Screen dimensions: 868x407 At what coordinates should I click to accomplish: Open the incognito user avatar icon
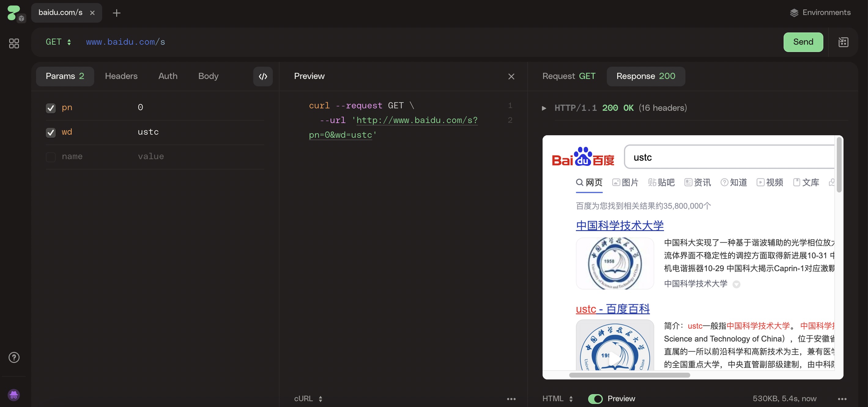pyautogui.click(x=14, y=395)
